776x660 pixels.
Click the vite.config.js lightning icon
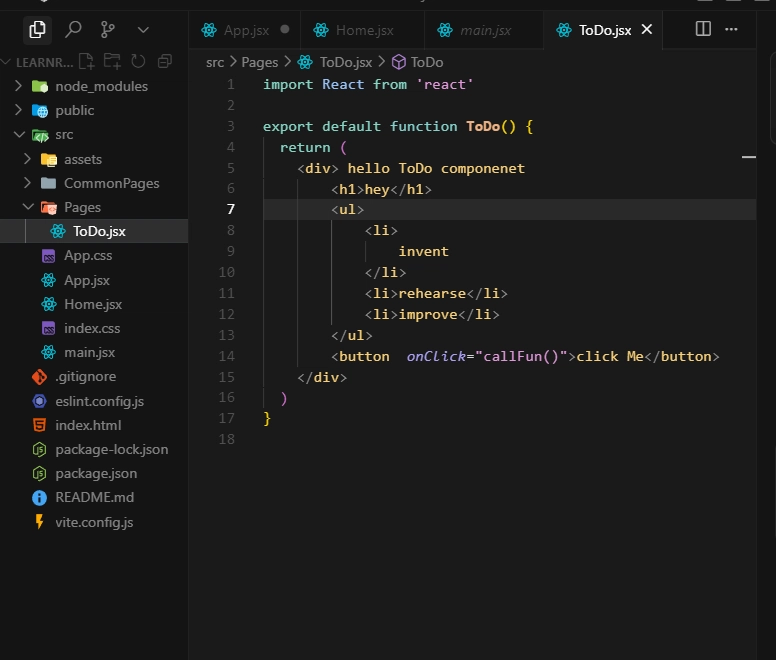click(x=39, y=521)
